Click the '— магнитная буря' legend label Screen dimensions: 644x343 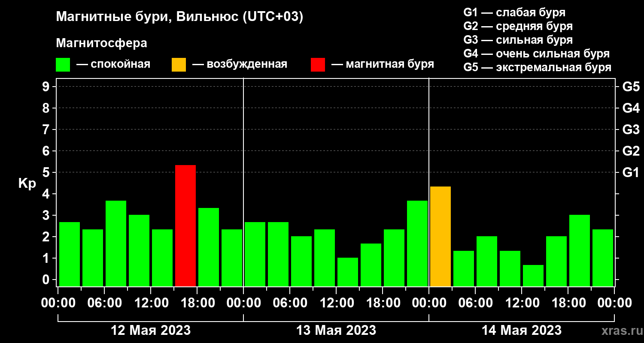point(383,64)
